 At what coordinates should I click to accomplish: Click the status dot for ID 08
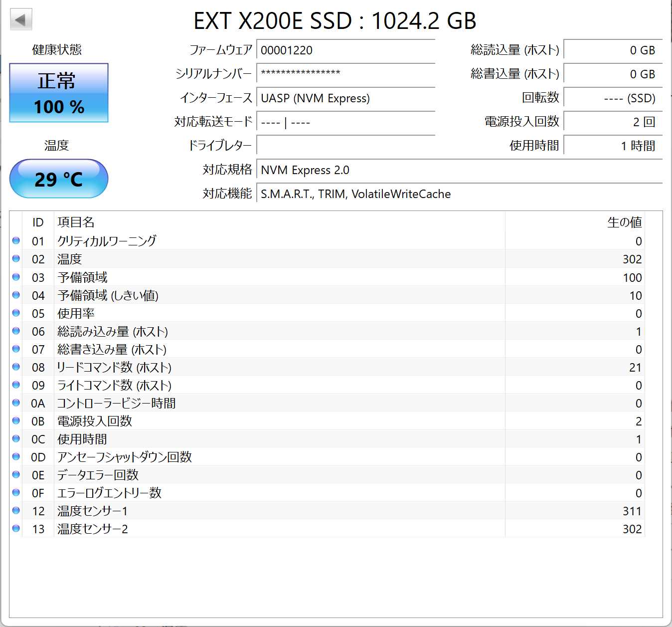16,367
